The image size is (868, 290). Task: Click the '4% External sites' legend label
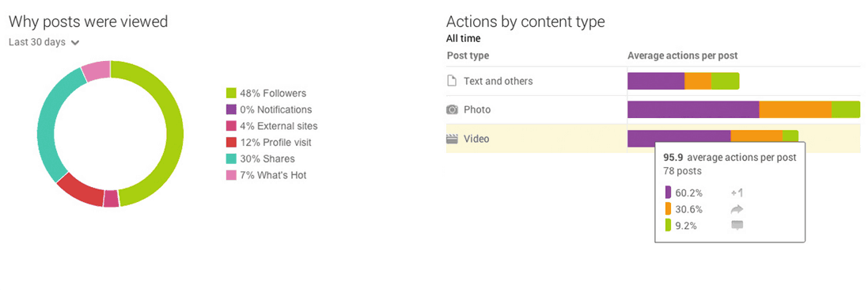(279, 126)
